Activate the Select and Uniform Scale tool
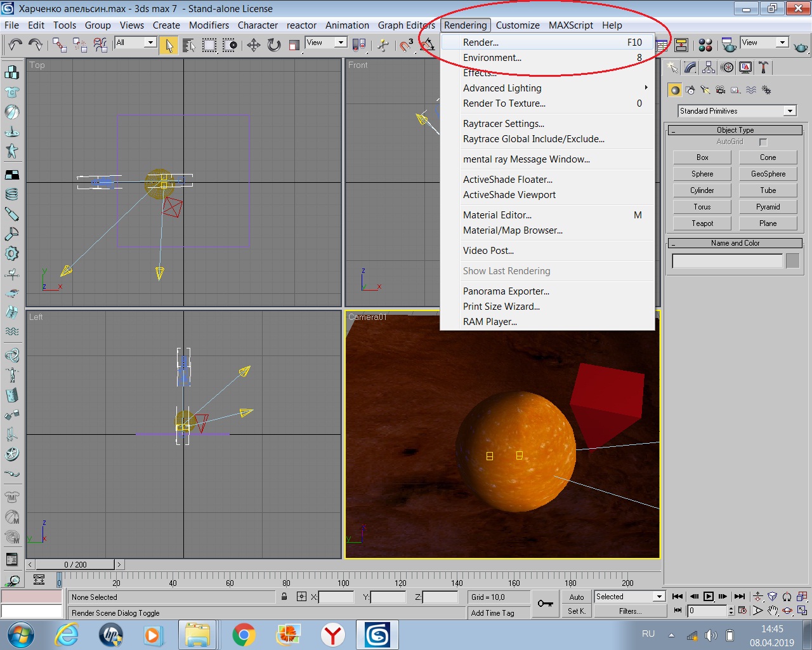This screenshot has height=650, width=812. (294, 45)
